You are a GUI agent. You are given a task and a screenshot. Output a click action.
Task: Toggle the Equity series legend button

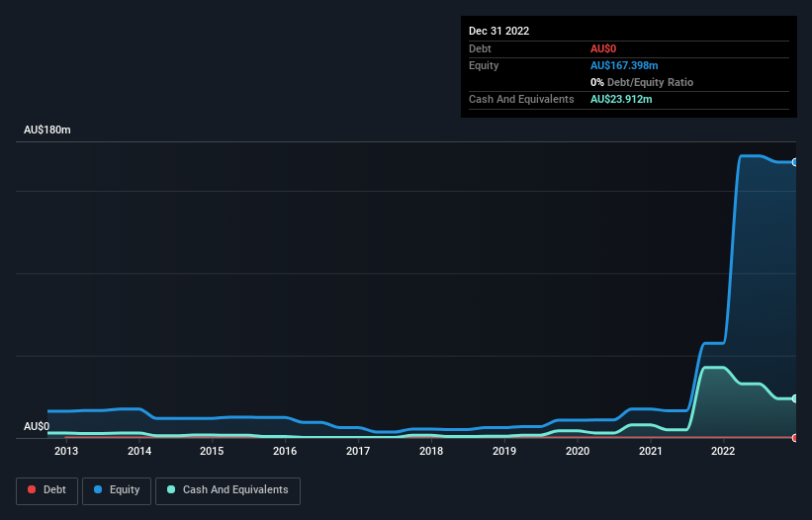click(117, 491)
